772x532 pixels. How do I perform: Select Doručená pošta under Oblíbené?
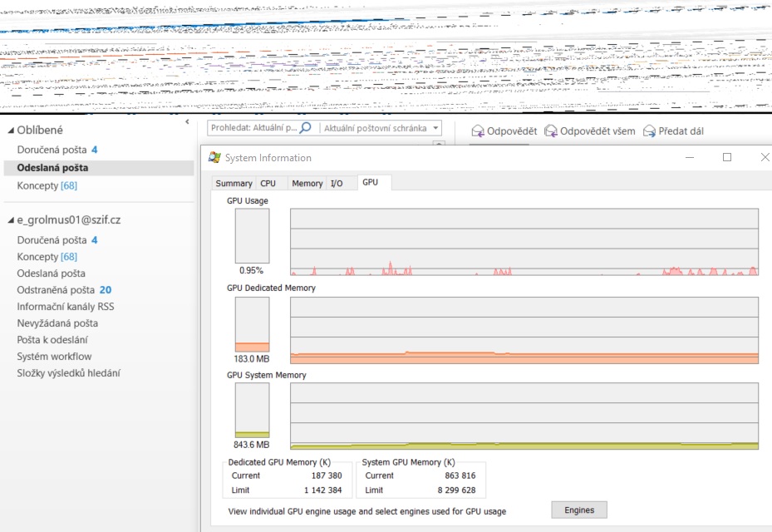pyautogui.click(x=52, y=150)
